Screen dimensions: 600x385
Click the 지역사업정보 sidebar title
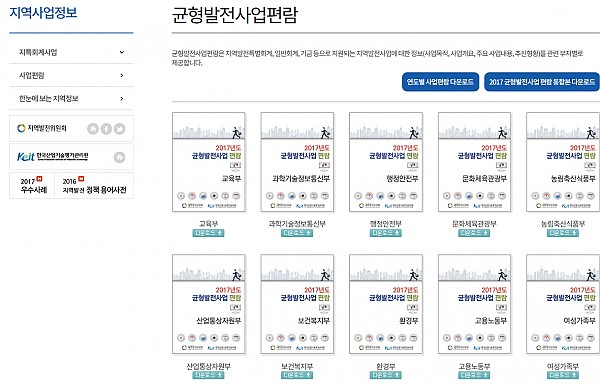[x=43, y=12]
